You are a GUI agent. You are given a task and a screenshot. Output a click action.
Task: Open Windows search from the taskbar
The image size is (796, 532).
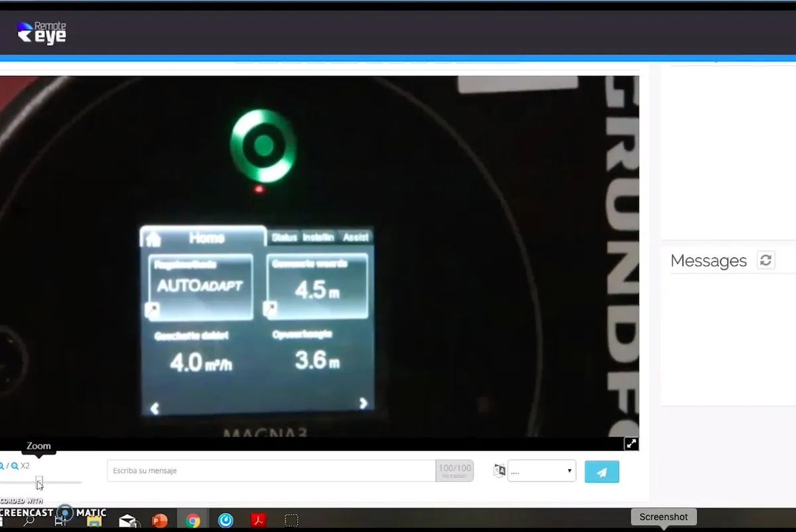29,521
